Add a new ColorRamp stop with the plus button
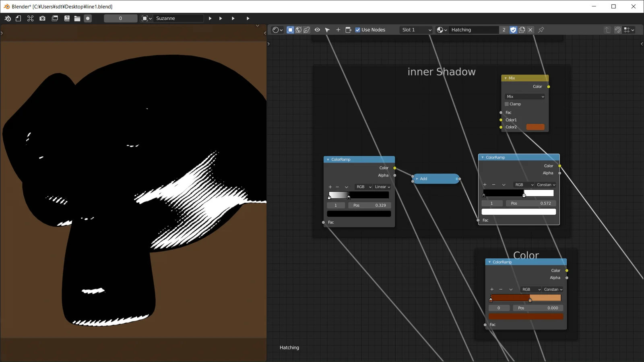 pos(330,187)
